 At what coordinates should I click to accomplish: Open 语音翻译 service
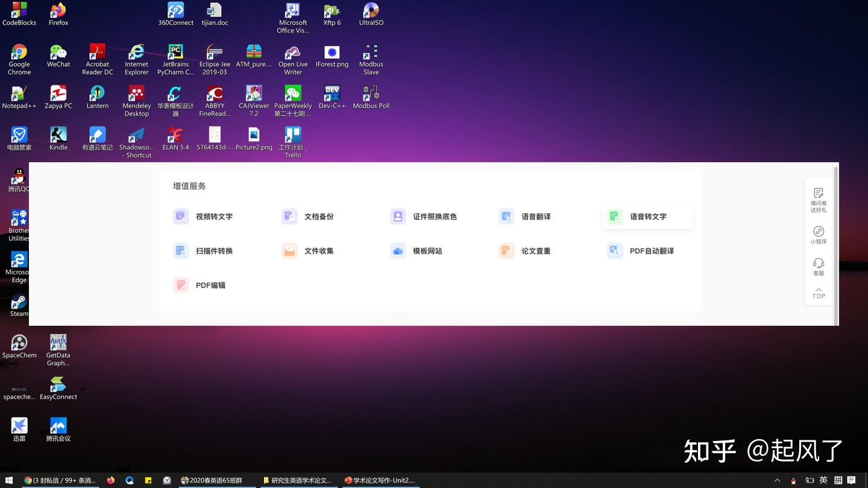[x=525, y=216]
